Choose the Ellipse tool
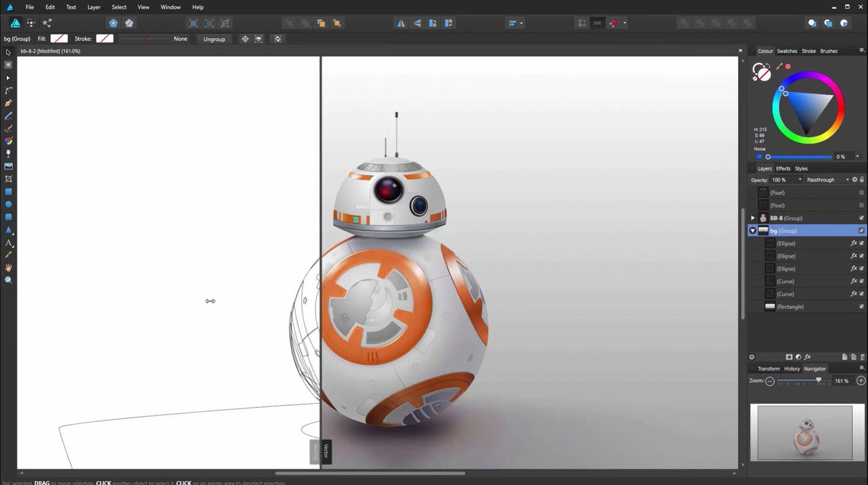Viewport: 868px width, 485px height. [8, 203]
